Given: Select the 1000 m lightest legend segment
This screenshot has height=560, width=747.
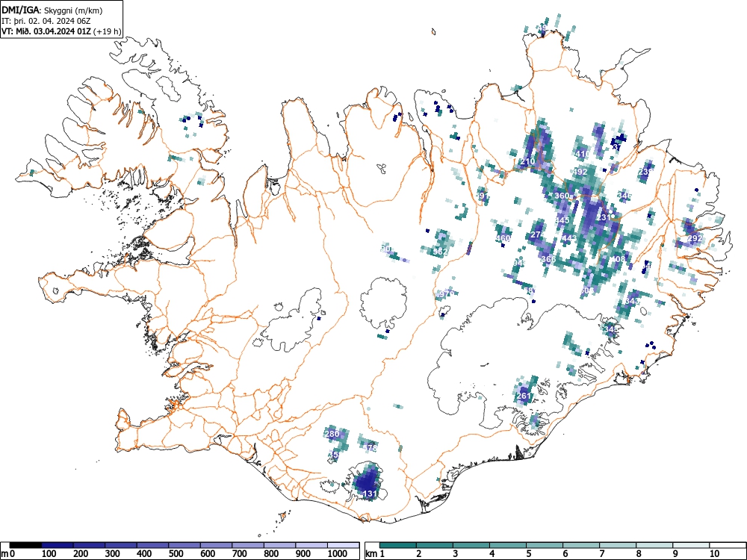Looking at the screenshot, I should [343, 545].
